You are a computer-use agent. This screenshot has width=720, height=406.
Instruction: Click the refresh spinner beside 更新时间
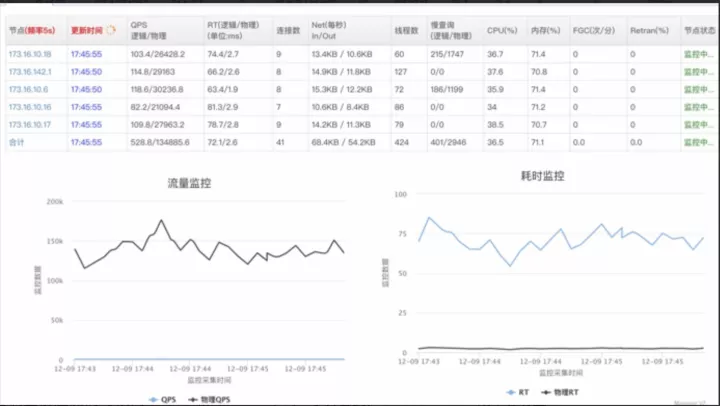111,30
